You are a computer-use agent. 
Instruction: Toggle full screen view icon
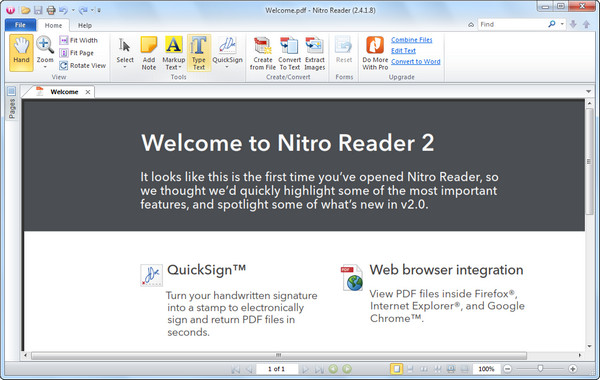pos(451,369)
